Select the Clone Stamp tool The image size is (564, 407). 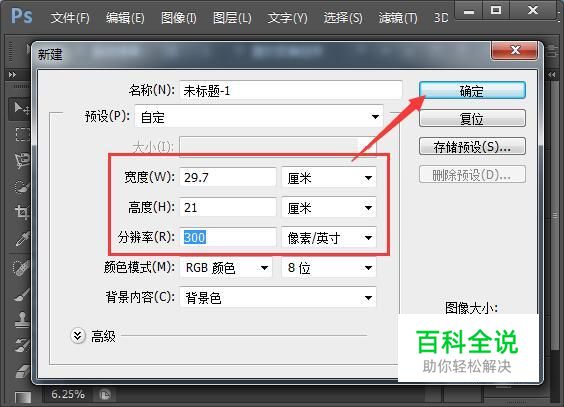[x=22, y=319]
